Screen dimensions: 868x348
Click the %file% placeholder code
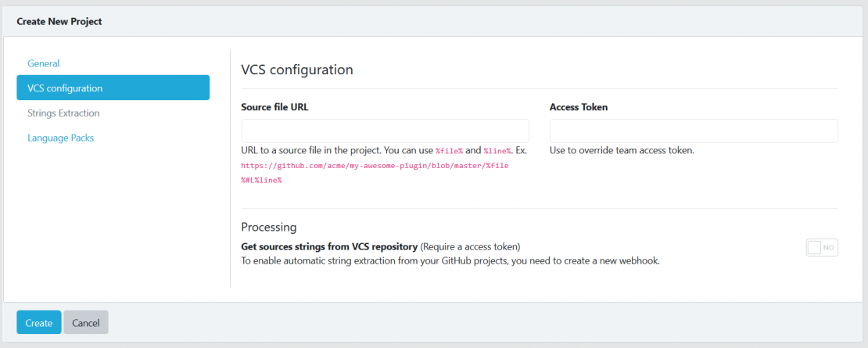(x=449, y=150)
